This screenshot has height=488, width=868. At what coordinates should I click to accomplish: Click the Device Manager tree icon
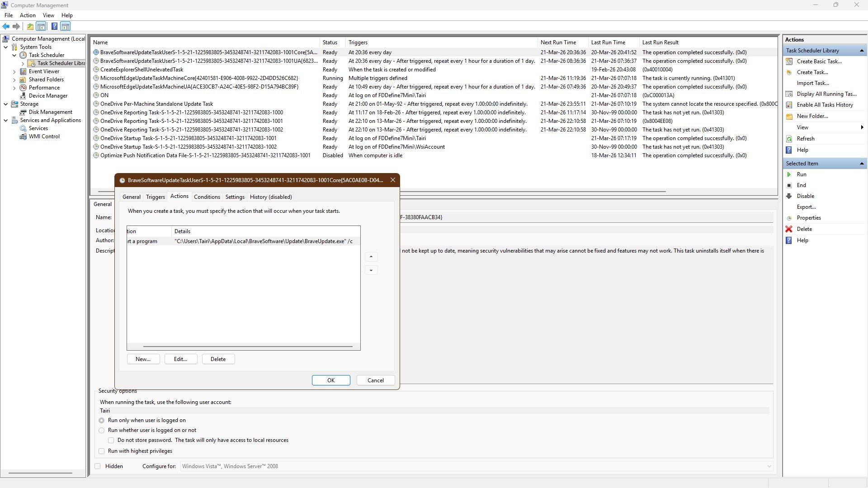tap(23, 96)
